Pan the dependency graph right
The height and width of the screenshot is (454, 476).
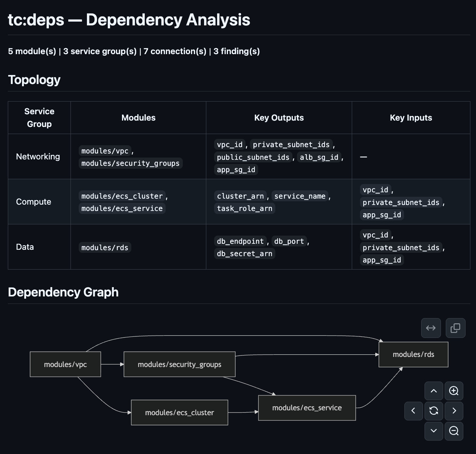pyautogui.click(x=454, y=411)
